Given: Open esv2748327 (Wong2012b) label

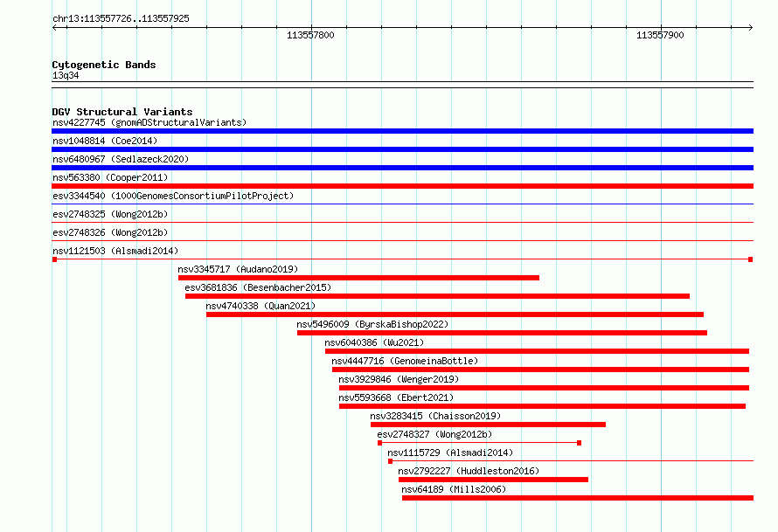Looking at the screenshot, I should click(434, 434).
